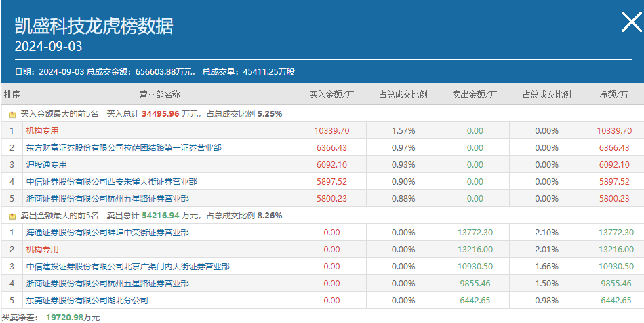Image resolution: width=644 pixels, height=323 pixels.
Task: Open the 沪股通专用 link
Action: [46, 164]
